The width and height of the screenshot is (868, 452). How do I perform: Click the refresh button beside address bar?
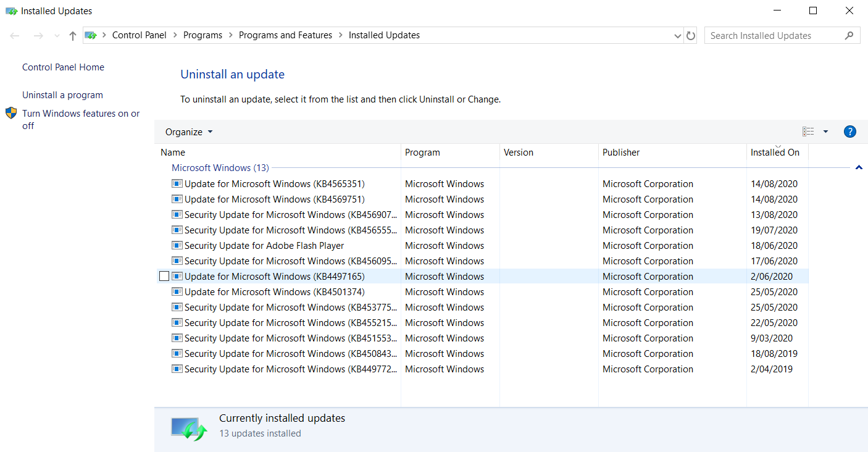click(x=691, y=36)
